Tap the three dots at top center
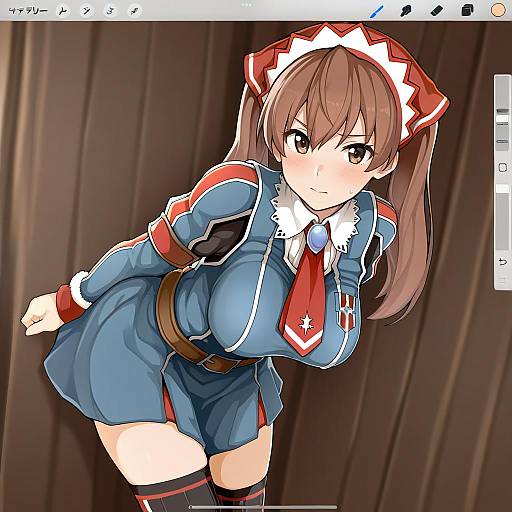 [x=247, y=5]
